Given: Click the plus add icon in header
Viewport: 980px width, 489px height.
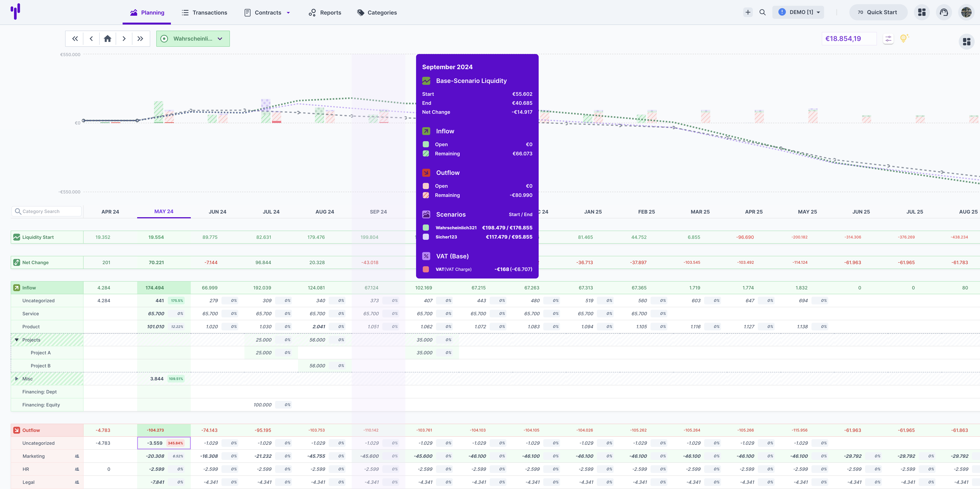Looking at the screenshot, I should (748, 12).
